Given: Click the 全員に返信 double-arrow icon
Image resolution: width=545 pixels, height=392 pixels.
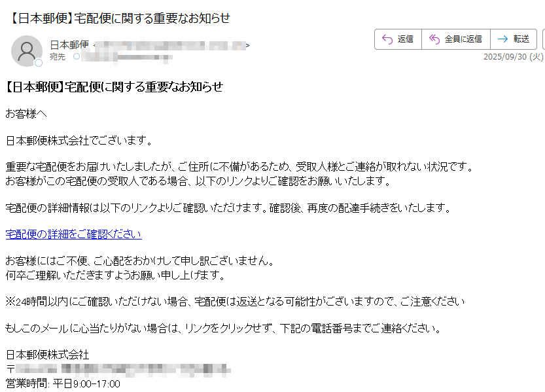Looking at the screenshot, I should pos(434,39).
